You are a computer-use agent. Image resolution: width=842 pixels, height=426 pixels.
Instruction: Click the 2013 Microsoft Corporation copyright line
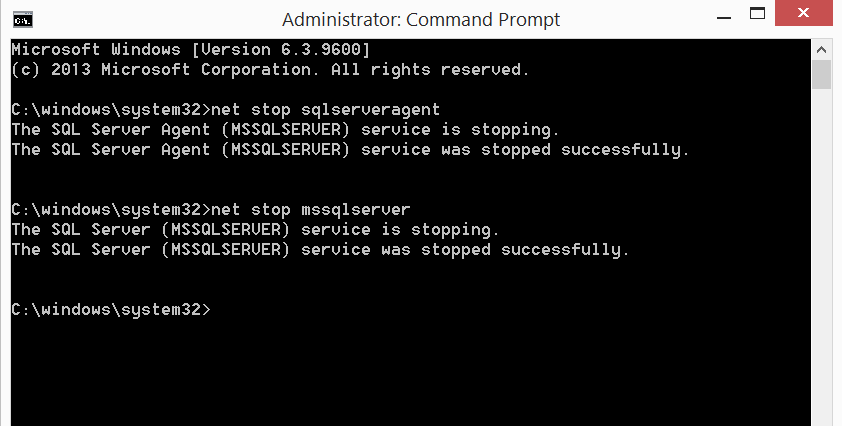[271, 70]
